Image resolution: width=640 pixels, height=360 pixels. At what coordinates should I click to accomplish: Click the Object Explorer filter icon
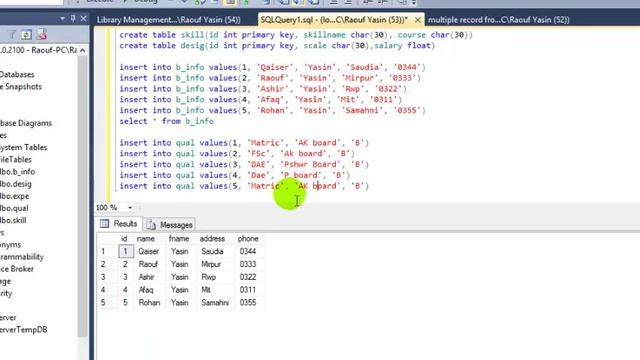[x=12, y=35]
